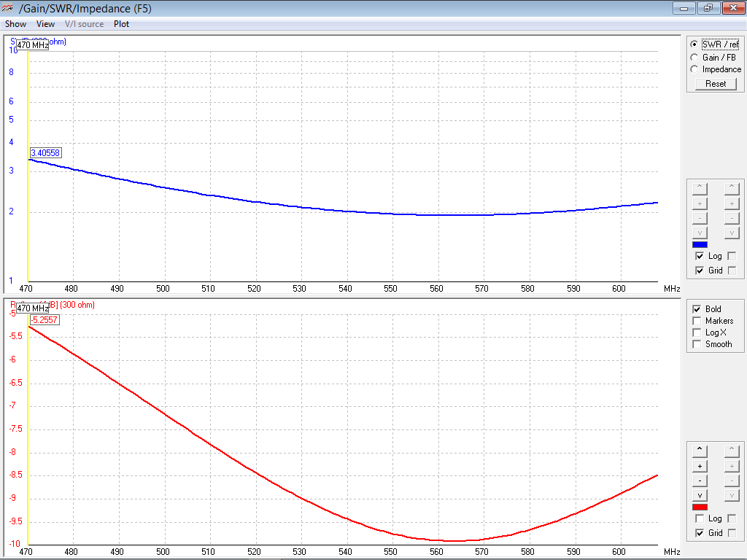Disable the checked Log box under the blue swatch
This screenshot has height=560, width=747.
(700, 256)
